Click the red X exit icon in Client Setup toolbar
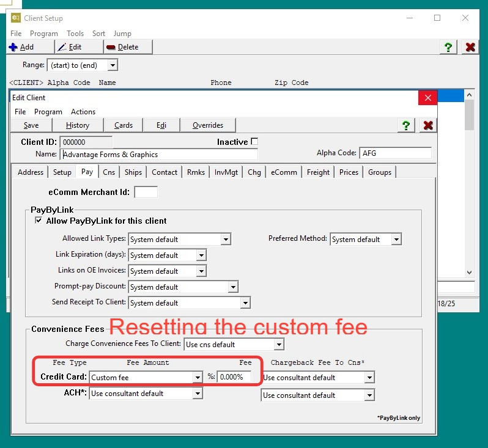Image resolution: width=488 pixels, height=448 pixels. (x=470, y=47)
